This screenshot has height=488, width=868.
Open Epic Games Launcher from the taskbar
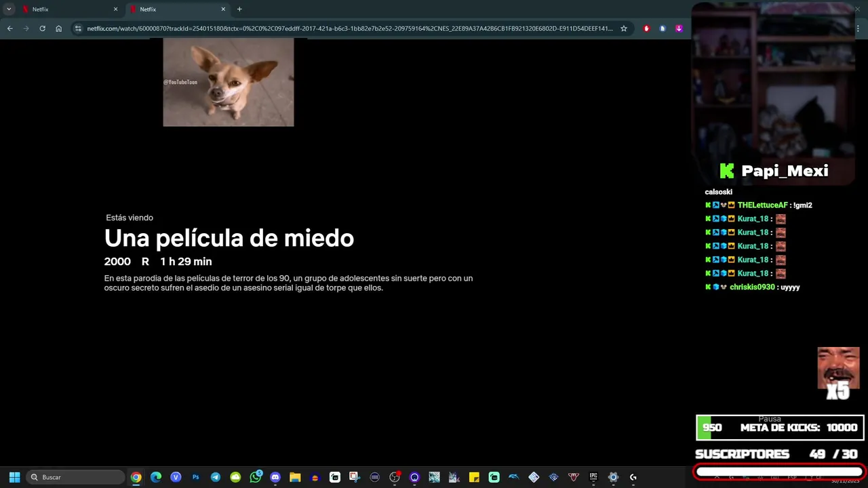pos(593,477)
